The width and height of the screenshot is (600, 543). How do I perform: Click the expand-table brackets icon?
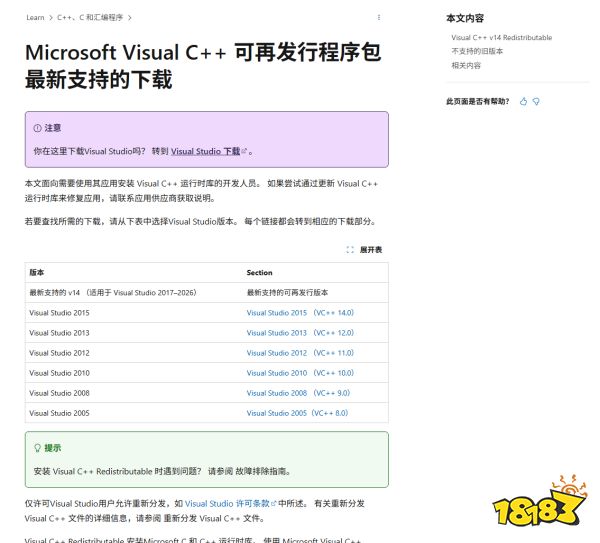350,250
